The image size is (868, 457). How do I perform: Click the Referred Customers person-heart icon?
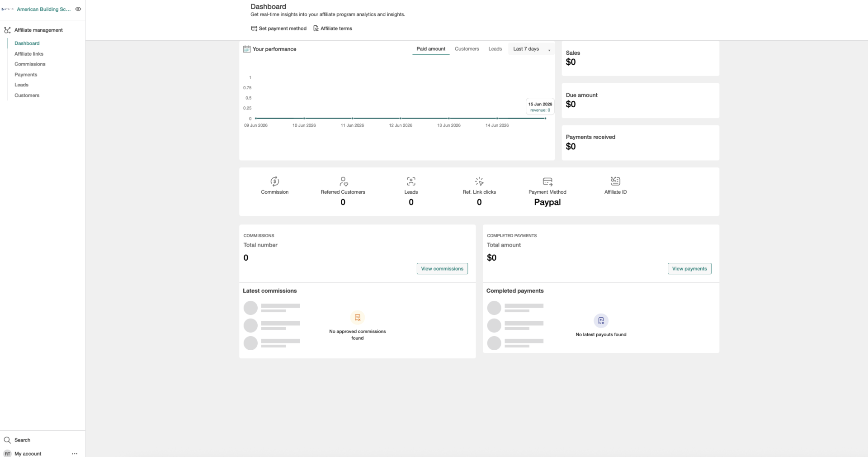(x=343, y=181)
